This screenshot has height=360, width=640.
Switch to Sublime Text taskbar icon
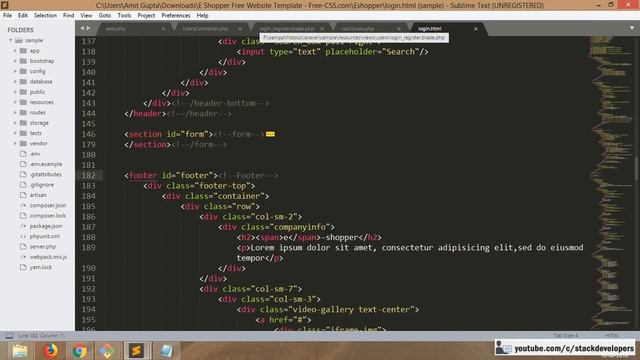136,351
